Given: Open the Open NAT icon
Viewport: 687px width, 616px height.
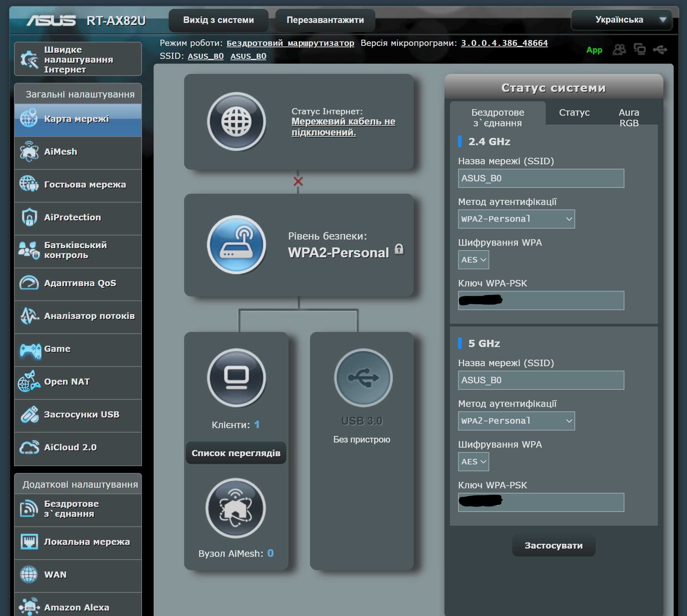Looking at the screenshot, I should point(29,381).
